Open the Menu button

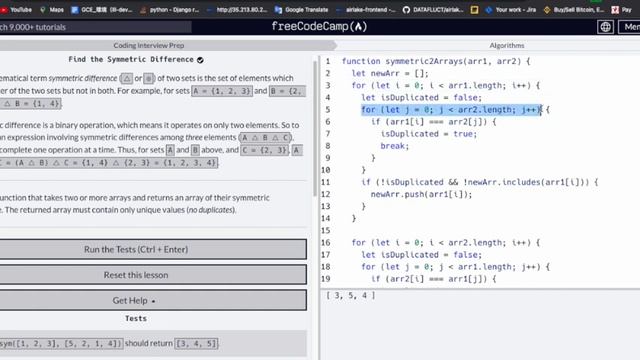[x=629, y=27]
